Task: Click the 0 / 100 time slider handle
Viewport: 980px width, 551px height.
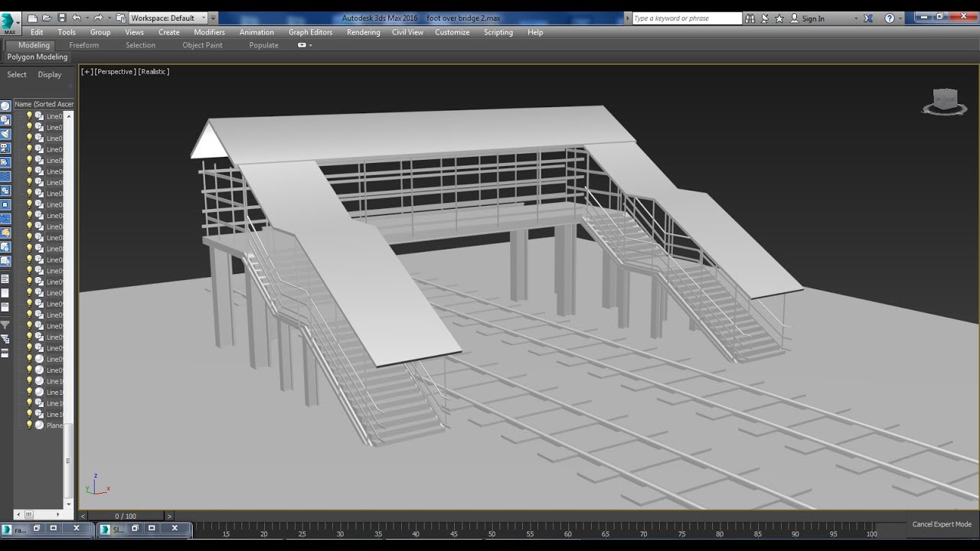Action: [x=126, y=517]
